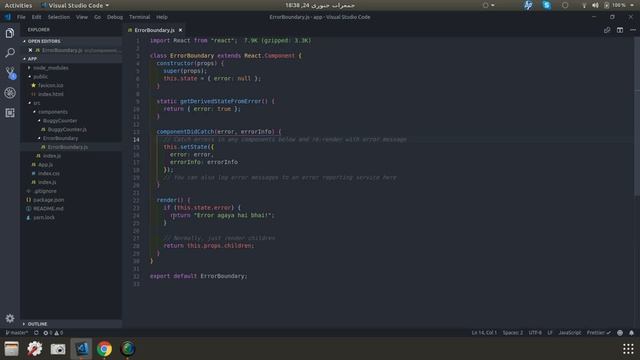Close ErrorBoundary.js in Open Editors list
The width and height of the screenshot is (640, 360).
point(30,50)
